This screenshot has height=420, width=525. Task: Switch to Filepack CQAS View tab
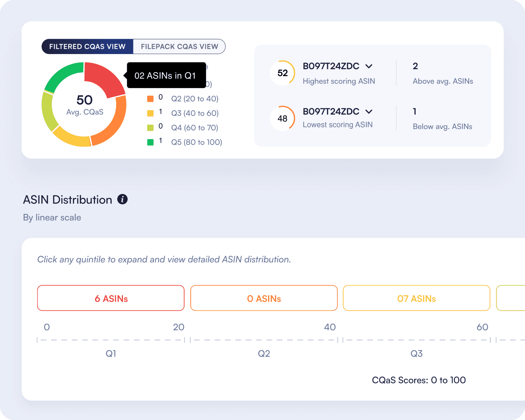tap(179, 47)
